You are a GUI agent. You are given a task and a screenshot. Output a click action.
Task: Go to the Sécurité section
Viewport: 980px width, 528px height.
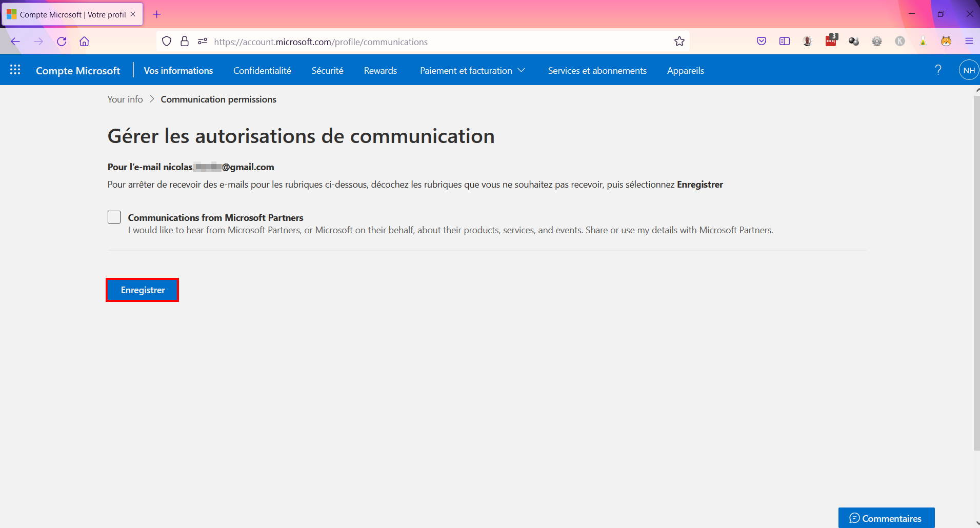(328, 71)
